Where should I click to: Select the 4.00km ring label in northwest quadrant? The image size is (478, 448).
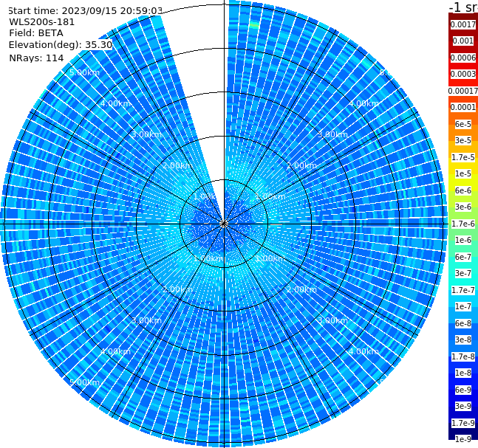tap(115, 103)
